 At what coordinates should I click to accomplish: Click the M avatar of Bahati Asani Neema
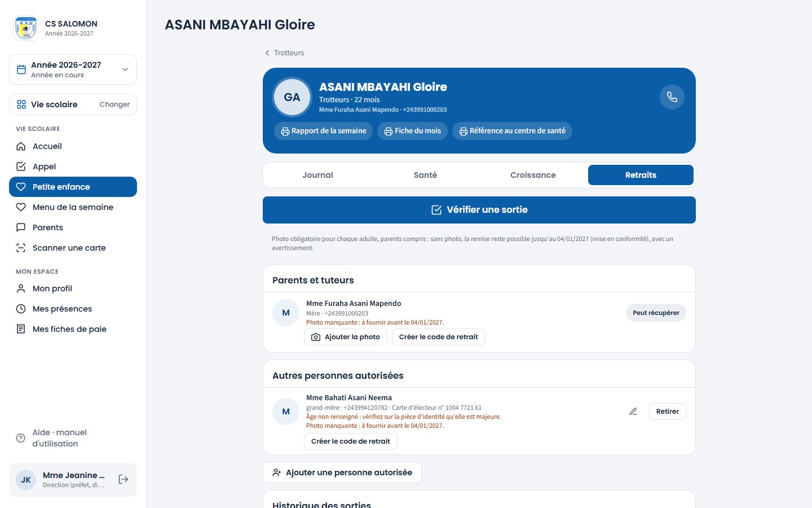pyautogui.click(x=286, y=411)
